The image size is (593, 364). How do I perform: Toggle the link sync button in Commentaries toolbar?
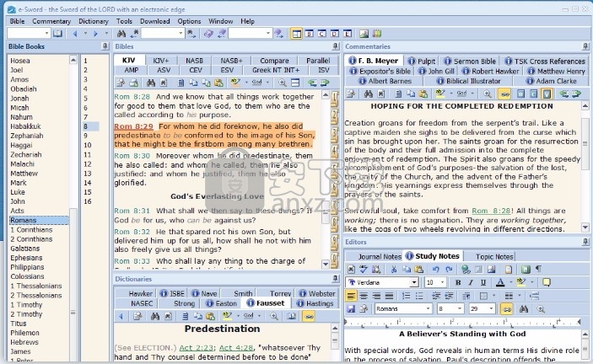click(505, 94)
